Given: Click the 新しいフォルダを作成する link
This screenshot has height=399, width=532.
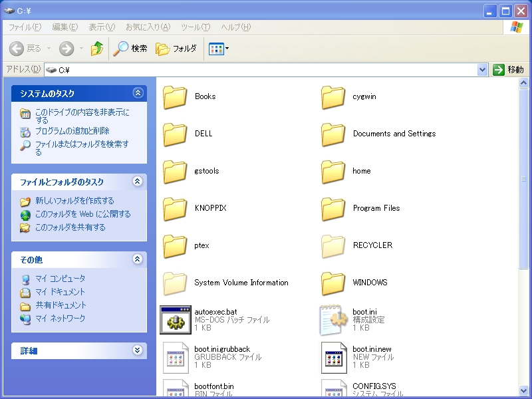Looking at the screenshot, I should coord(74,201).
